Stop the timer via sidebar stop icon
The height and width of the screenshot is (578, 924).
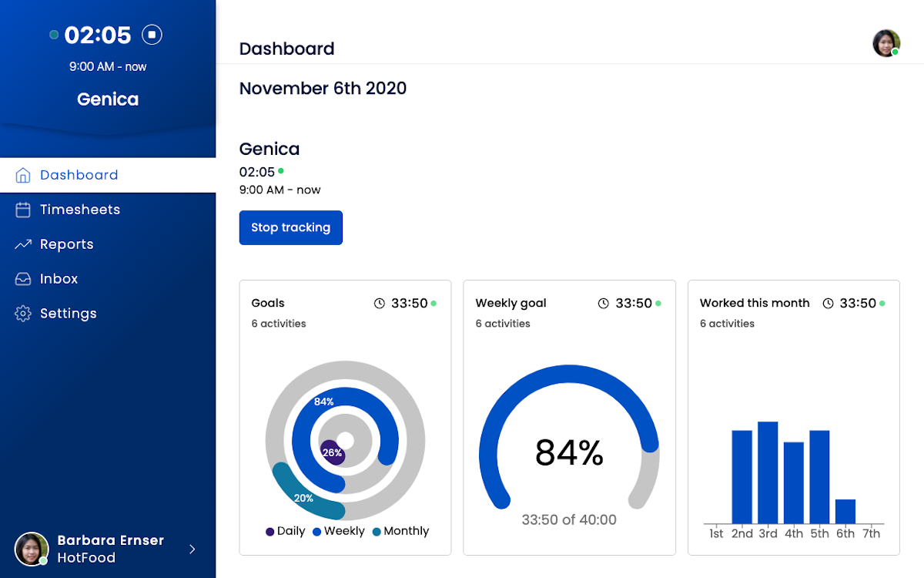click(152, 35)
